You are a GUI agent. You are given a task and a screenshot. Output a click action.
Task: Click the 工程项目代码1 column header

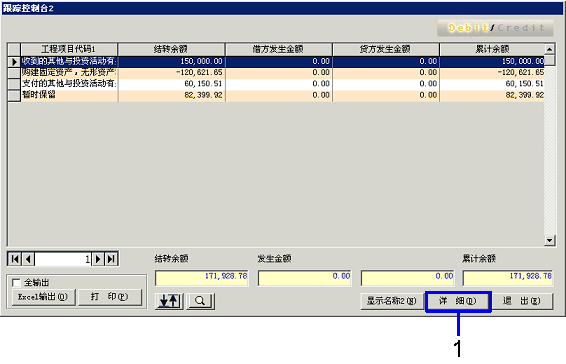tap(69, 49)
